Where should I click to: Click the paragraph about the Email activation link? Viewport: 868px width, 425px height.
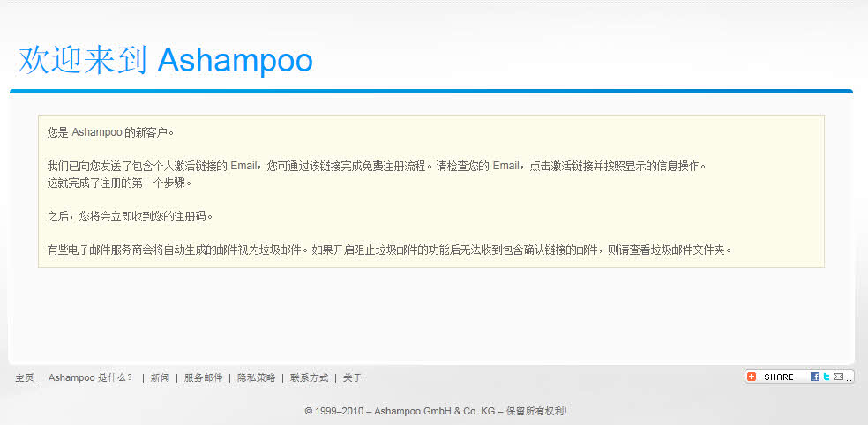pos(377,166)
